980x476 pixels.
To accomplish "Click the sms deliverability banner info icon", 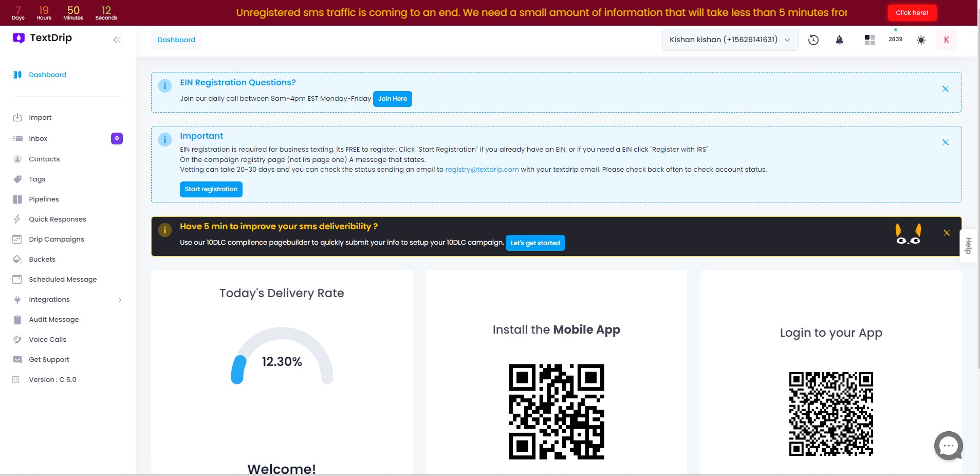I will click(x=165, y=230).
